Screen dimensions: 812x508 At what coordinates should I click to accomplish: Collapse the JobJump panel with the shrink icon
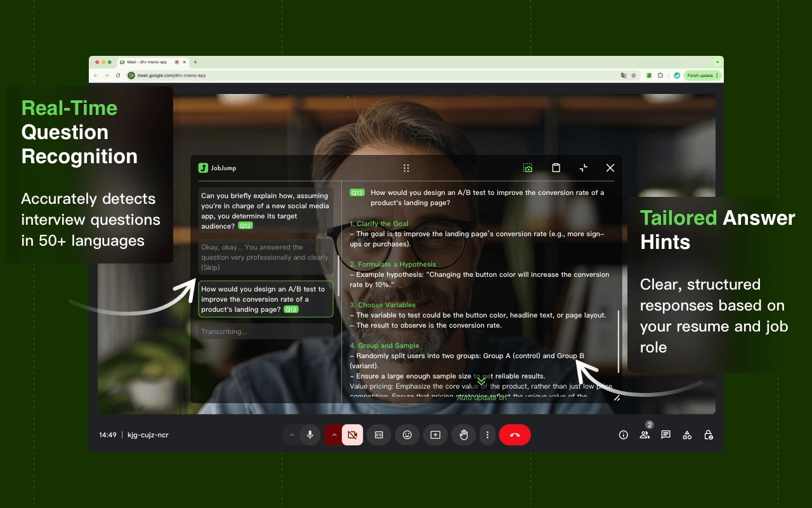tap(584, 168)
